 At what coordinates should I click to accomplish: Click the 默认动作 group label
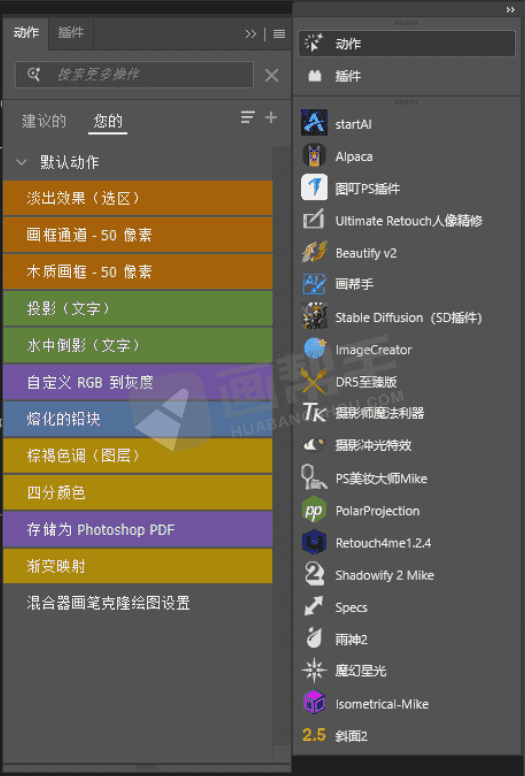(70, 162)
